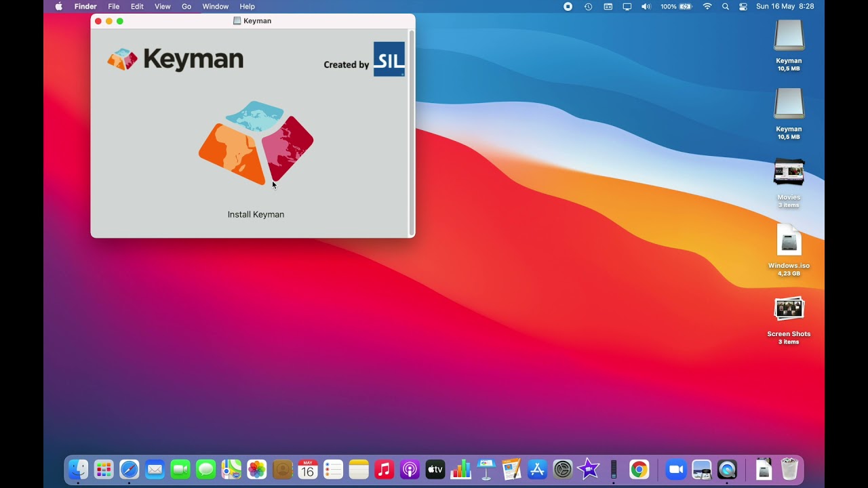Open the Apple menu
The image size is (868, 488).
(x=59, y=7)
